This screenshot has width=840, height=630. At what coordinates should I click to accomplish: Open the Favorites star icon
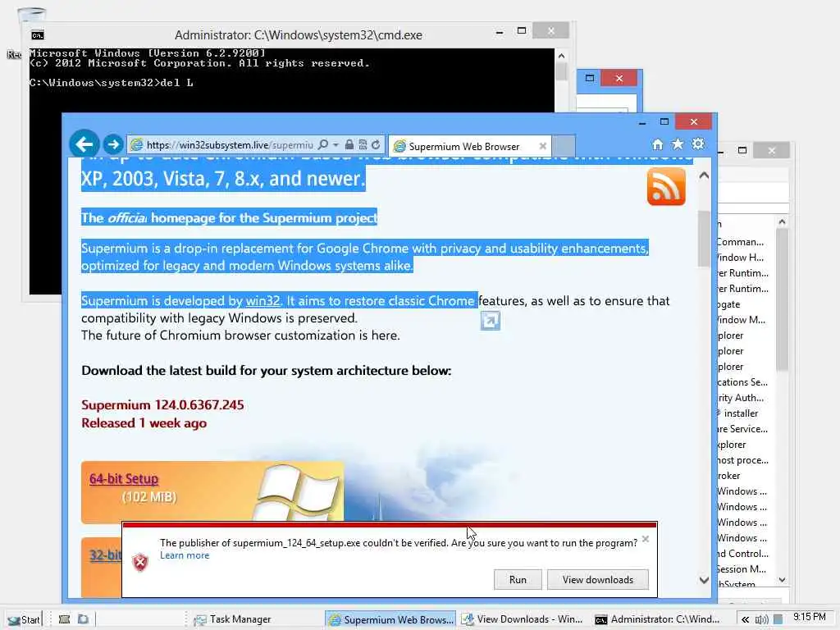678,144
